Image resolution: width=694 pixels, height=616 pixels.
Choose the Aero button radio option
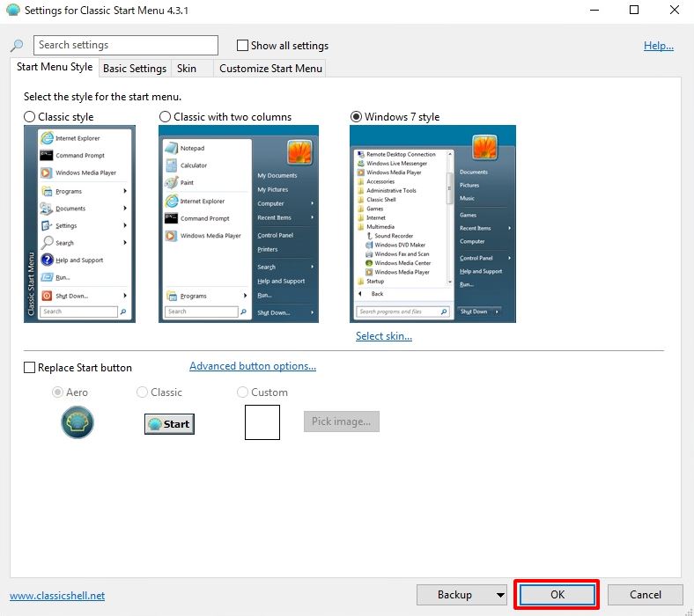click(57, 392)
